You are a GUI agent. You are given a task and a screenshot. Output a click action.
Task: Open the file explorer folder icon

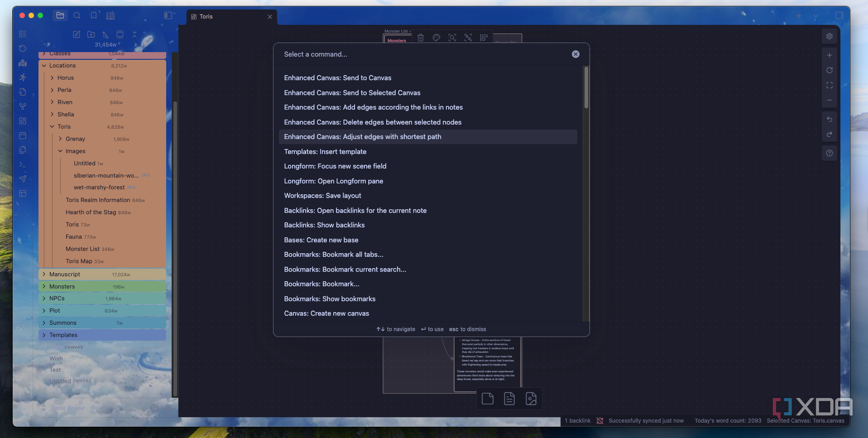pyautogui.click(x=60, y=15)
